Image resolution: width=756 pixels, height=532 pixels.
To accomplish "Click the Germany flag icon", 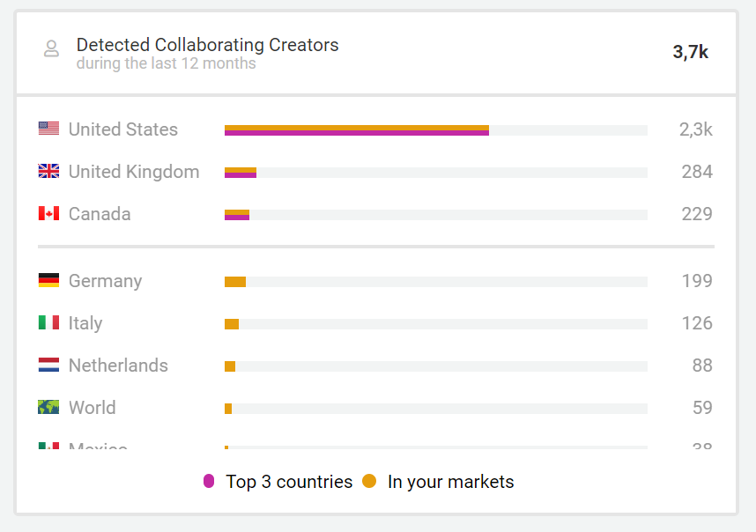I will tap(48, 280).
